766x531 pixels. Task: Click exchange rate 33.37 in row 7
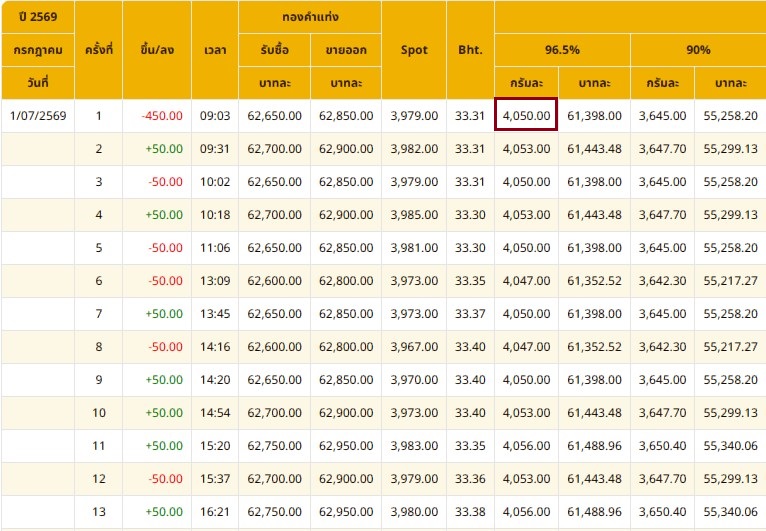point(470,314)
